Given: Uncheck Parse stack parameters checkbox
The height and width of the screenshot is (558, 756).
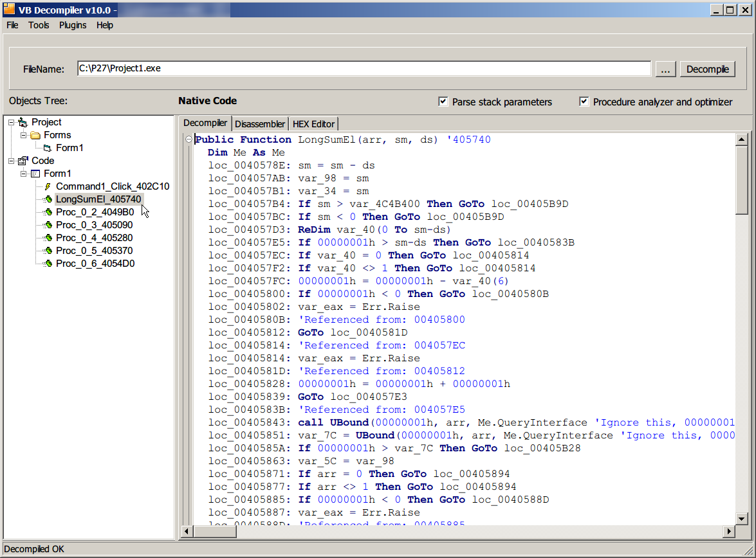Looking at the screenshot, I should coord(443,102).
